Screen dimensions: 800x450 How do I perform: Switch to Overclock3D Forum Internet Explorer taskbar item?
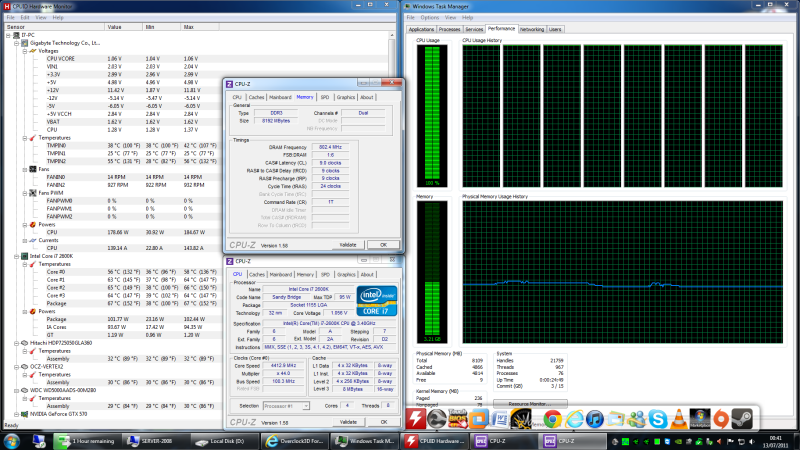294,441
